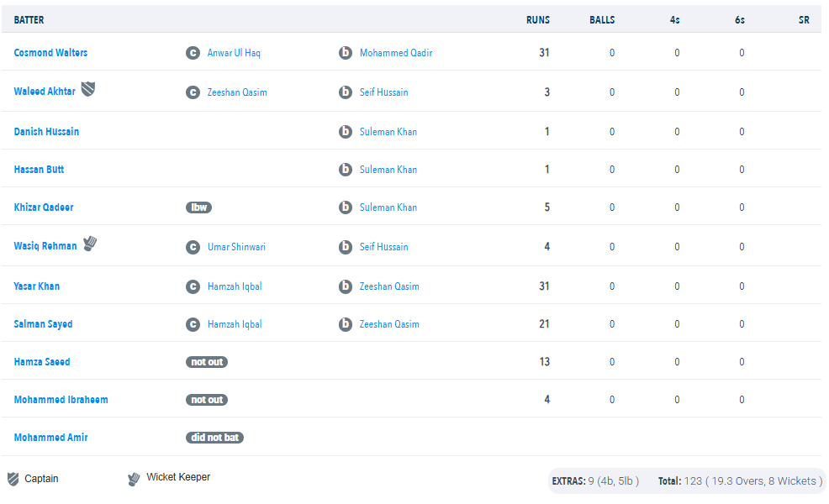
Task: Click the caught icon in Yasar Khan's row
Action: (x=193, y=286)
